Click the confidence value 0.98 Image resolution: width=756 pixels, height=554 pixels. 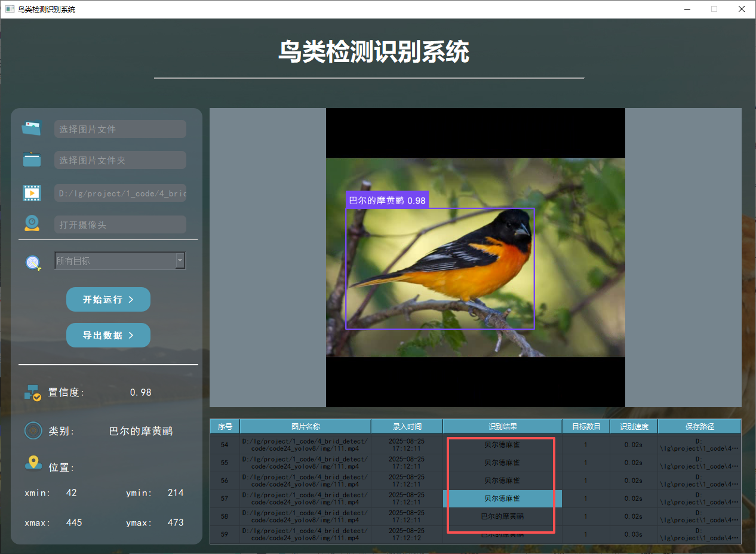141,392
